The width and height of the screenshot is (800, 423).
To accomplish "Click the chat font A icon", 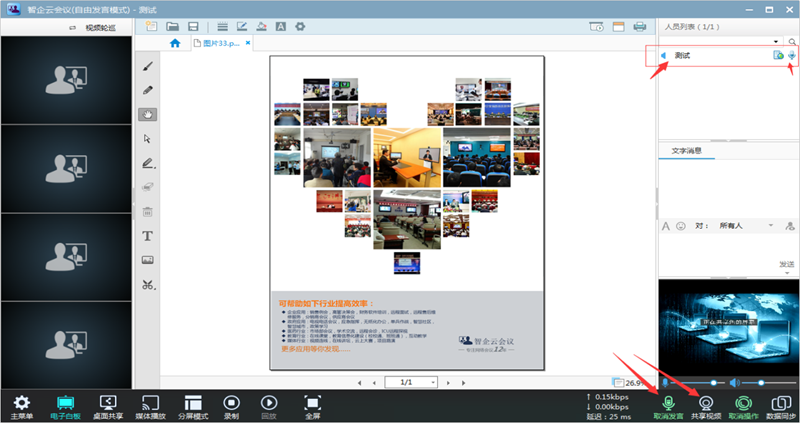I will pos(666,226).
